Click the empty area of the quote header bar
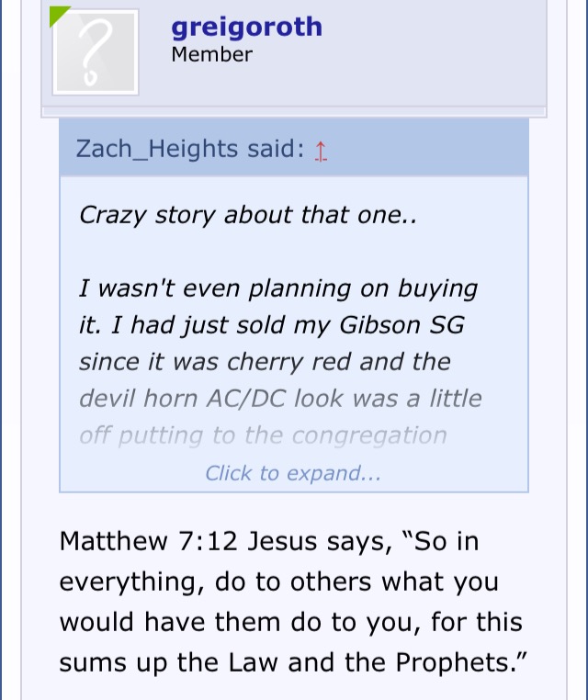The image size is (588, 700). pyautogui.click(x=423, y=149)
